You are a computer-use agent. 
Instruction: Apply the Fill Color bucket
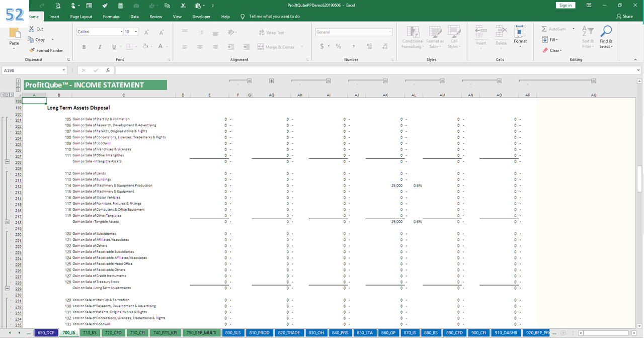(145, 47)
